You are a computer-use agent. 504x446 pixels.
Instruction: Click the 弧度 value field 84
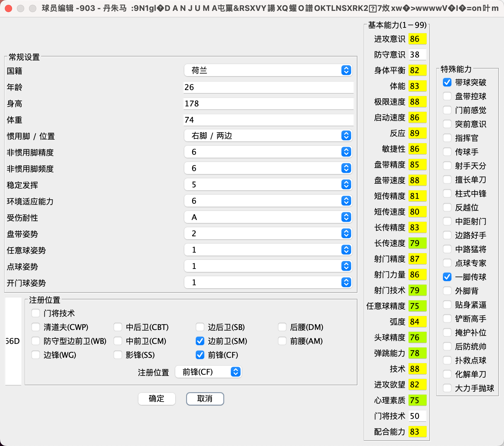coord(417,322)
